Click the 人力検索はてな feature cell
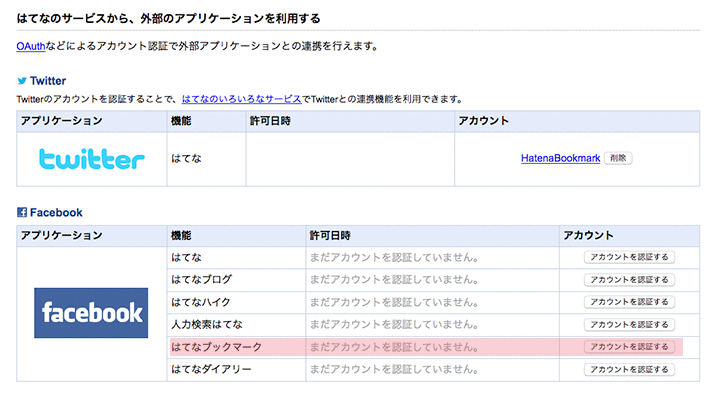This screenshot has height=400, width=720. (236, 325)
